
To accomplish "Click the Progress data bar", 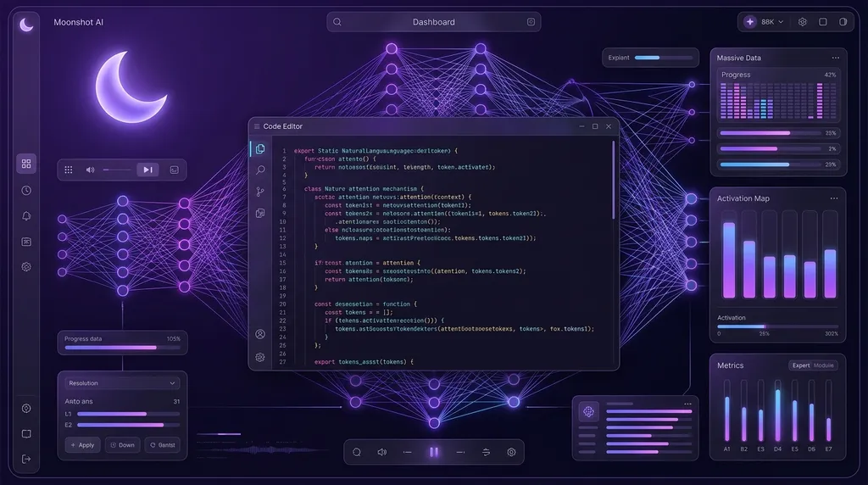I will [122, 348].
